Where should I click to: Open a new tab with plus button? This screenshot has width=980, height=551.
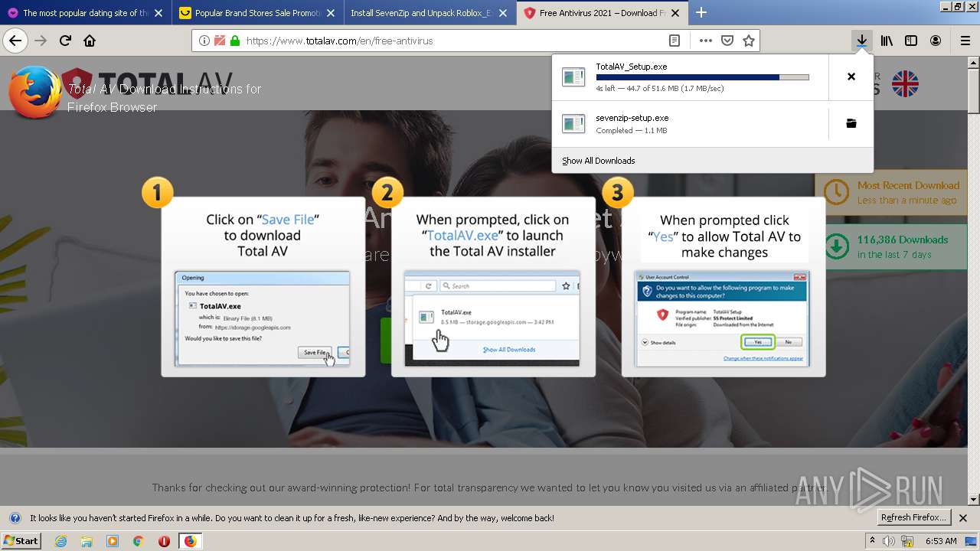701,12
